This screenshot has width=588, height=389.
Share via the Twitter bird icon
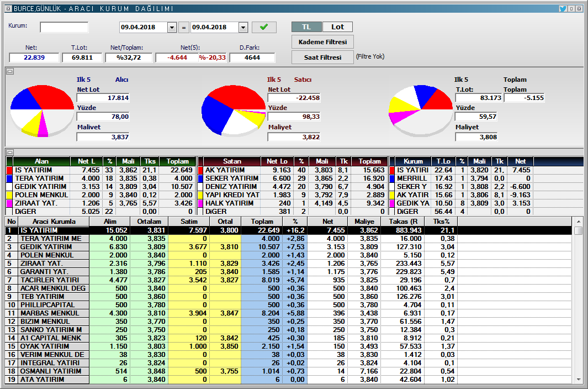563,8
